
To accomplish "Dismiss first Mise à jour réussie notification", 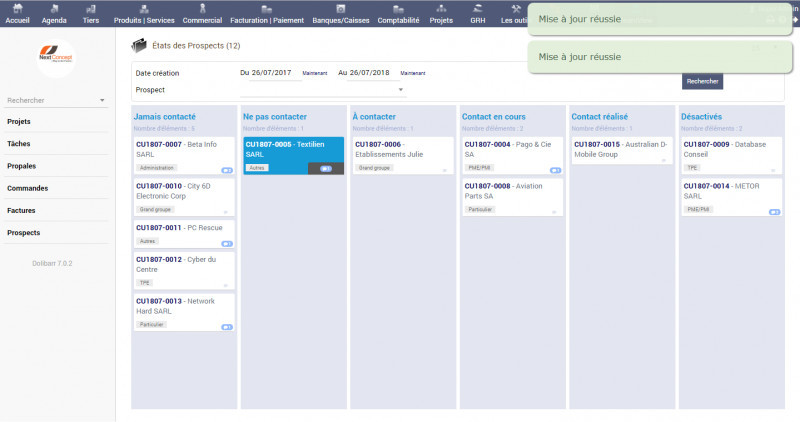I will (x=659, y=19).
